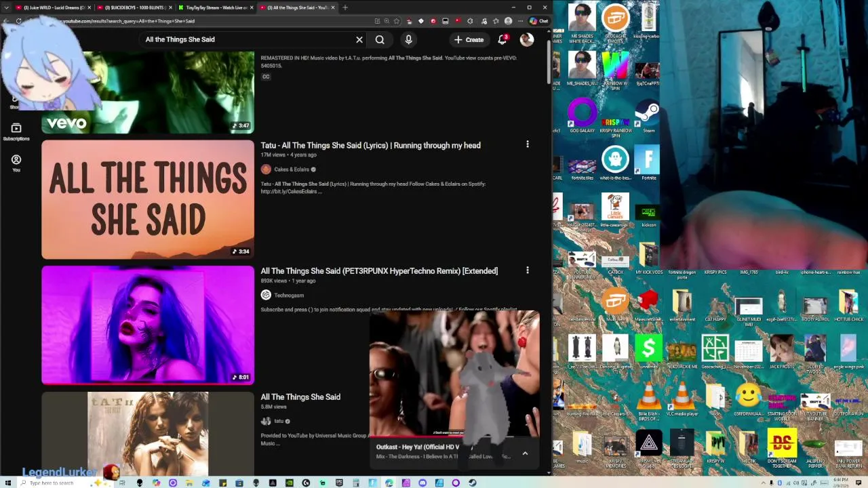Open Subscriptions in YouTube sidebar
Image resolution: width=868 pixels, height=488 pixels.
(16, 131)
